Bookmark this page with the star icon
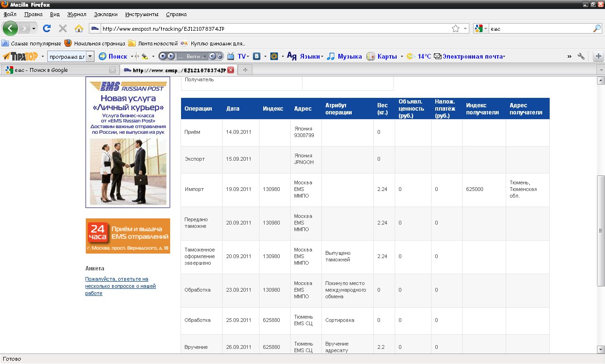Image resolution: width=605 pixels, height=364 pixels. (455, 28)
